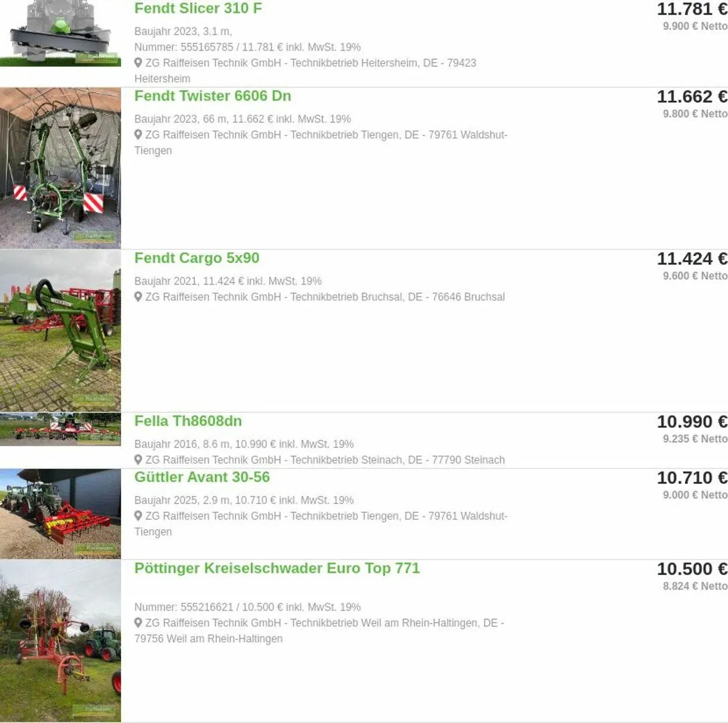
Task: Open the Fendt Cargo 5x90 listing
Action: coord(197,258)
